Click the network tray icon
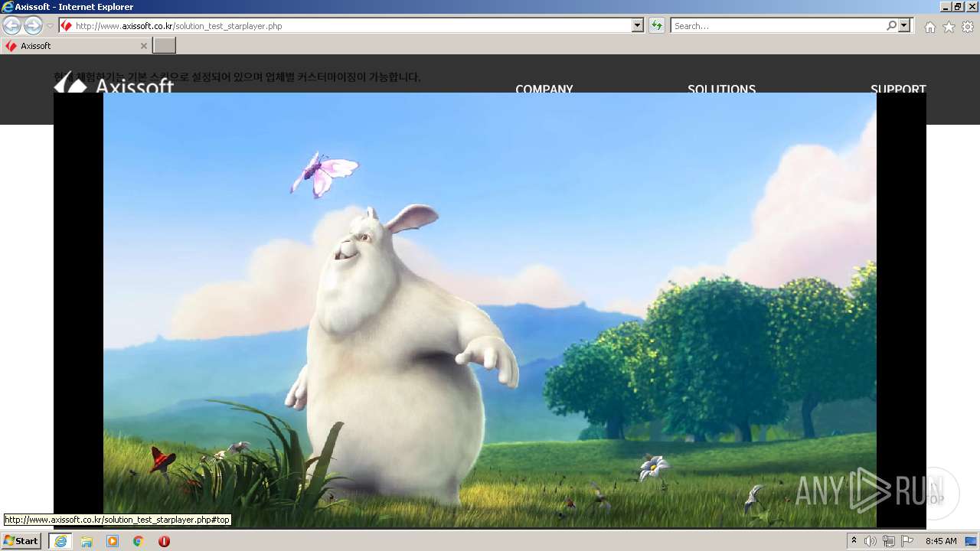 click(889, 541)
